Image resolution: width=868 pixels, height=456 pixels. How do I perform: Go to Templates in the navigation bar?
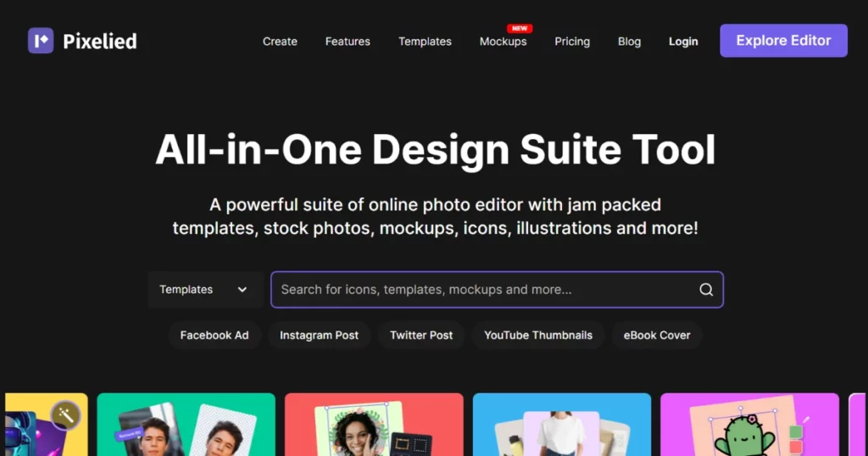click(x=426, y=42)
